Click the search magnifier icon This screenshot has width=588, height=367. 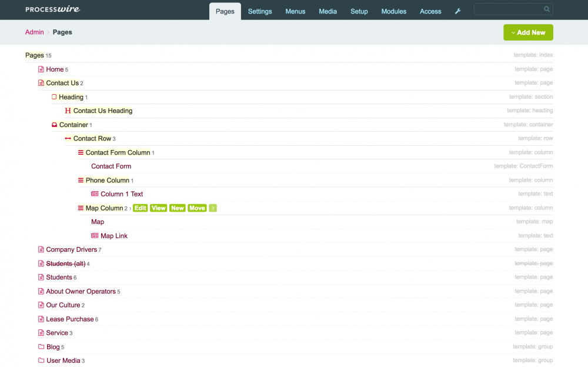[546, 9]
